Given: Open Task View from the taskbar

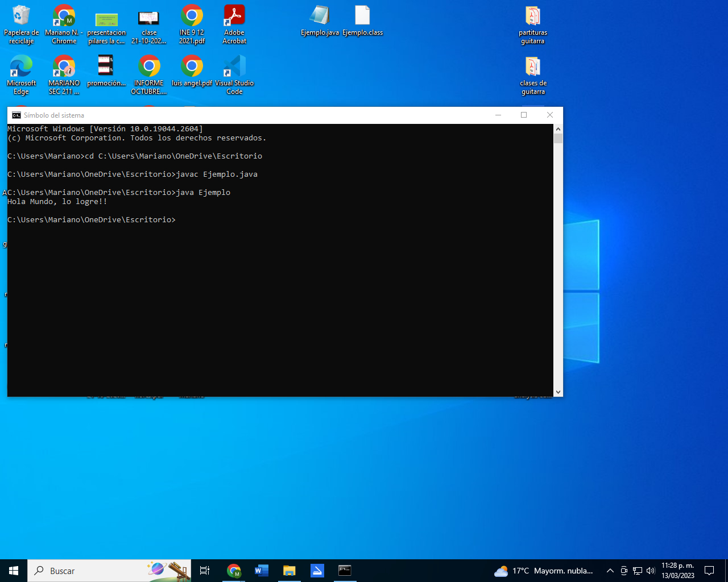Looking at the screenshot, I should (205, 571).
